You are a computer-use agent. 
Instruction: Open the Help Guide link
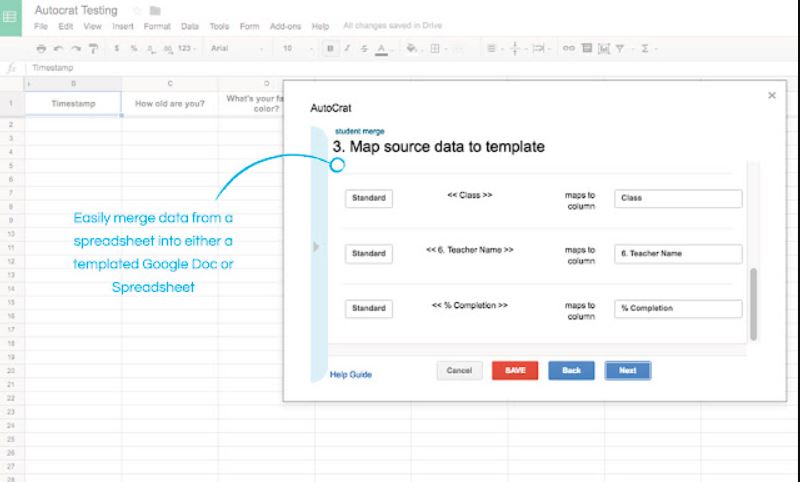(x=351, y=374)
